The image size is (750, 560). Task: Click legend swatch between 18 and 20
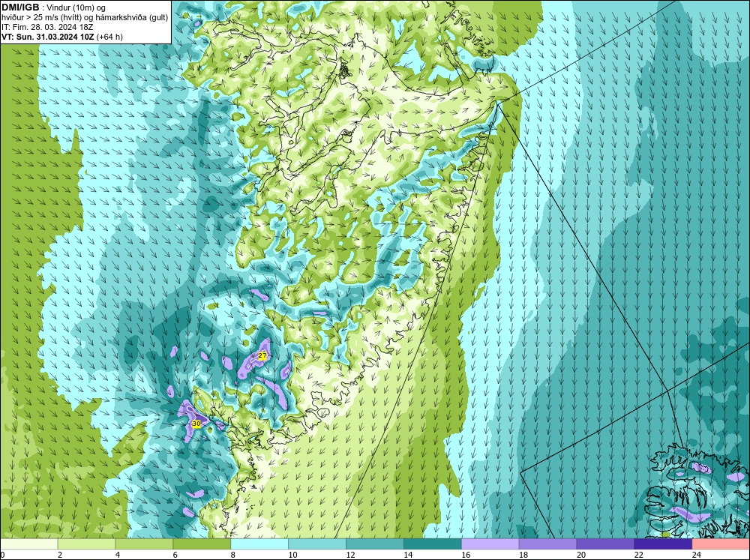547,544
